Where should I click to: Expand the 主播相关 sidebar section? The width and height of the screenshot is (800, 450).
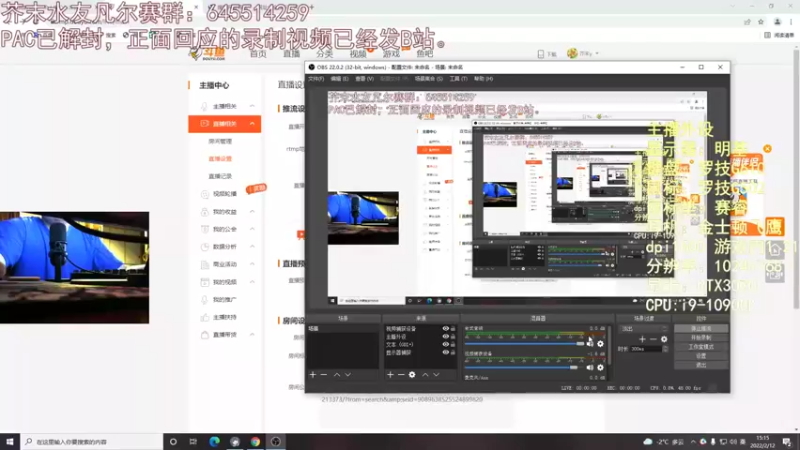(x=252, y=106)
